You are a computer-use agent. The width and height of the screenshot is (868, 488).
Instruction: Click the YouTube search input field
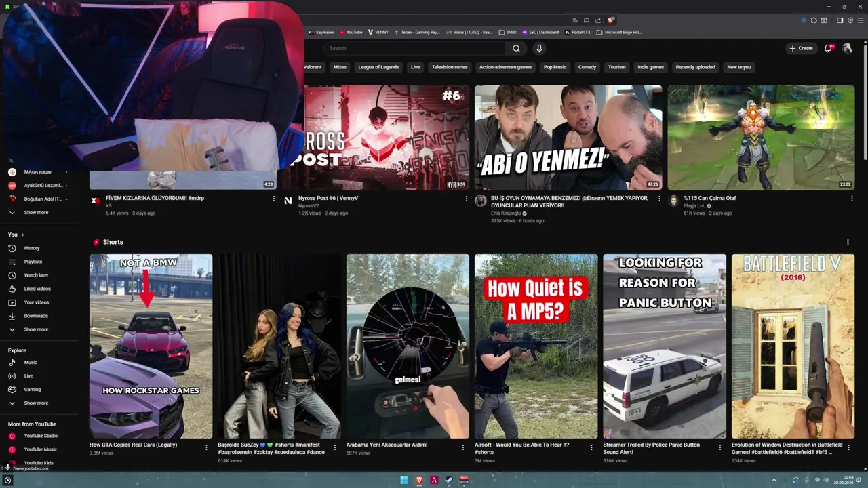coord(415,48)
